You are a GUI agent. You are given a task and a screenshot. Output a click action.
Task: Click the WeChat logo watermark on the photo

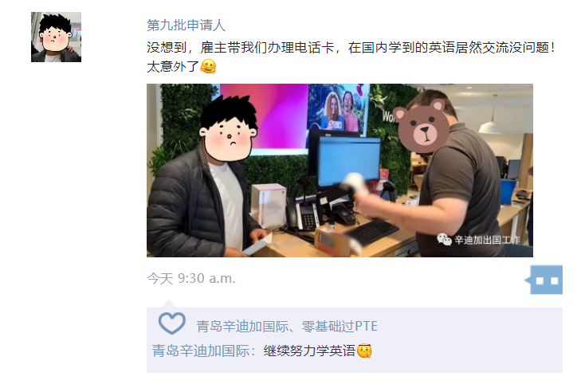[x=444, y=240]
